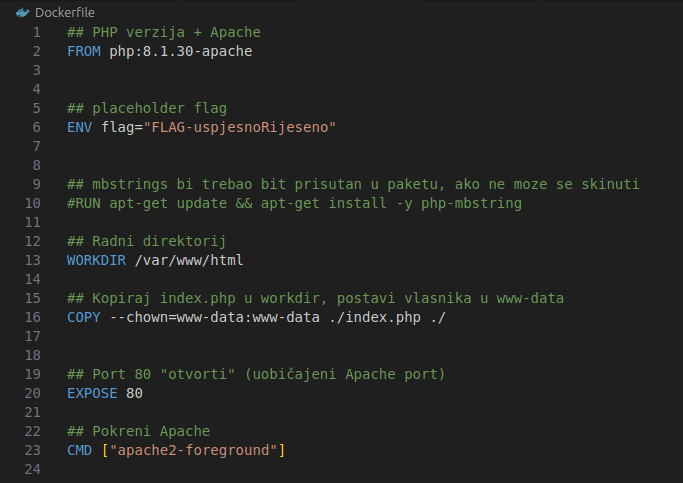The image size is (683, 483).
Task: Click line number 10 in the gutter
Action: [x=36, y=203]
